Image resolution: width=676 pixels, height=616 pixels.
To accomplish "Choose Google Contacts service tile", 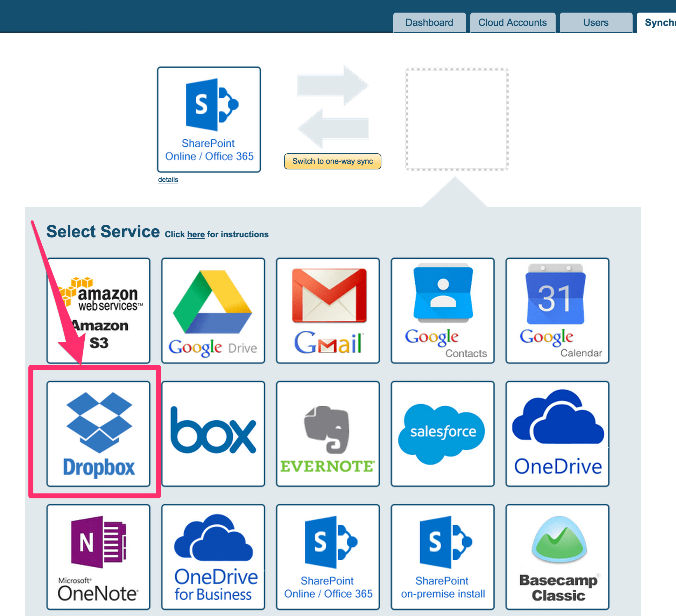I will click(x=442, y=310).
